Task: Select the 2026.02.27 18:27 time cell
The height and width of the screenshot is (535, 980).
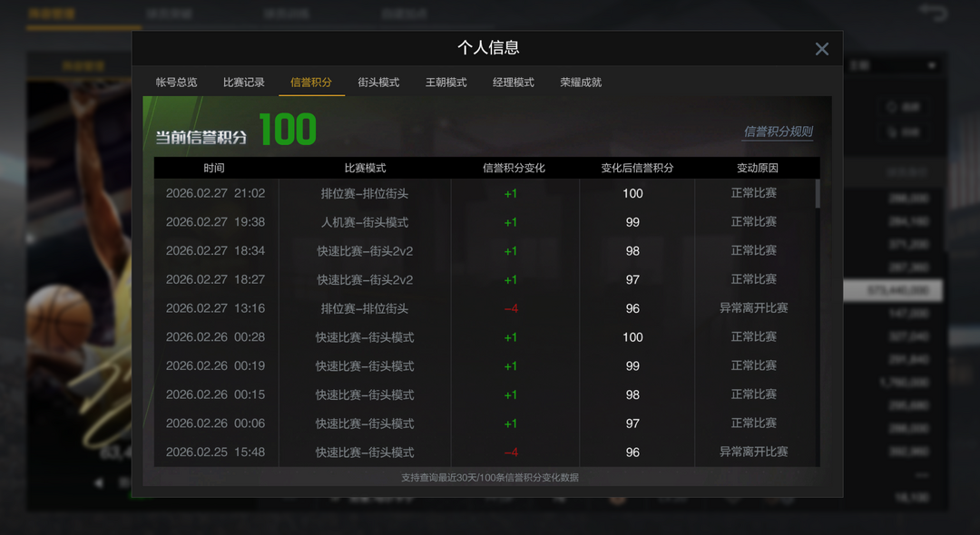Action: 216,279
